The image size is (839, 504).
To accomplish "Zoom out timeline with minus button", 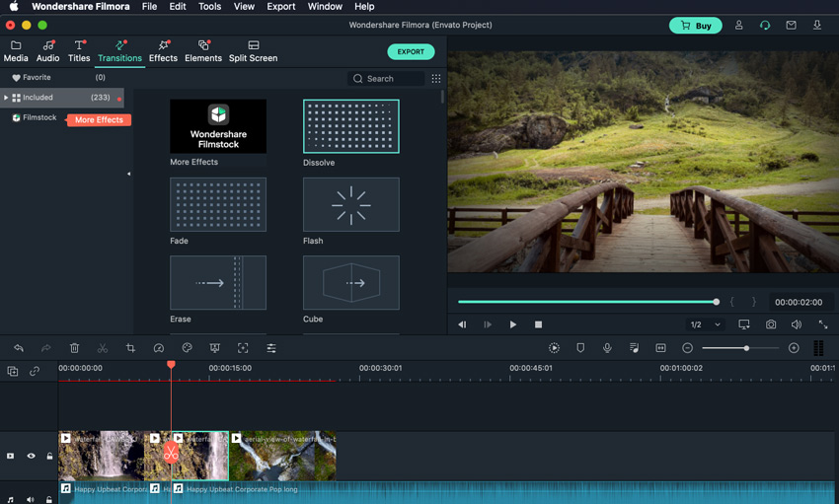I will pyautogui.click(x=688, y=348).
